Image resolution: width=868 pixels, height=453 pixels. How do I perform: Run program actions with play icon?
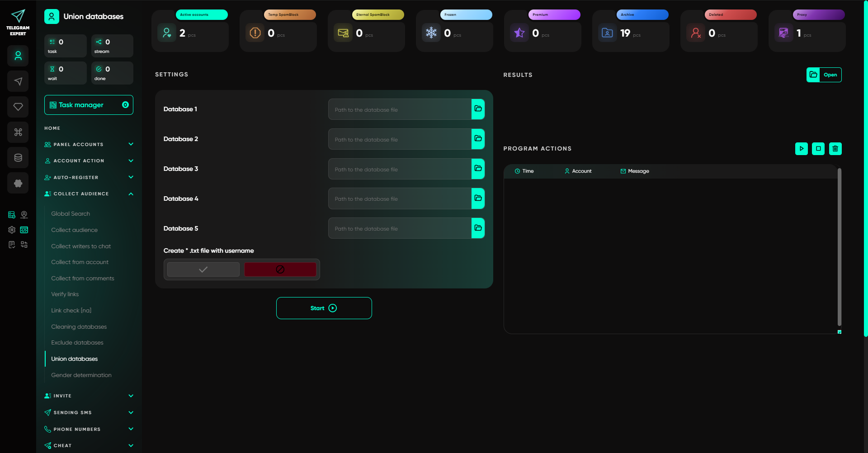pyautogui.click(x=802, y=148)
